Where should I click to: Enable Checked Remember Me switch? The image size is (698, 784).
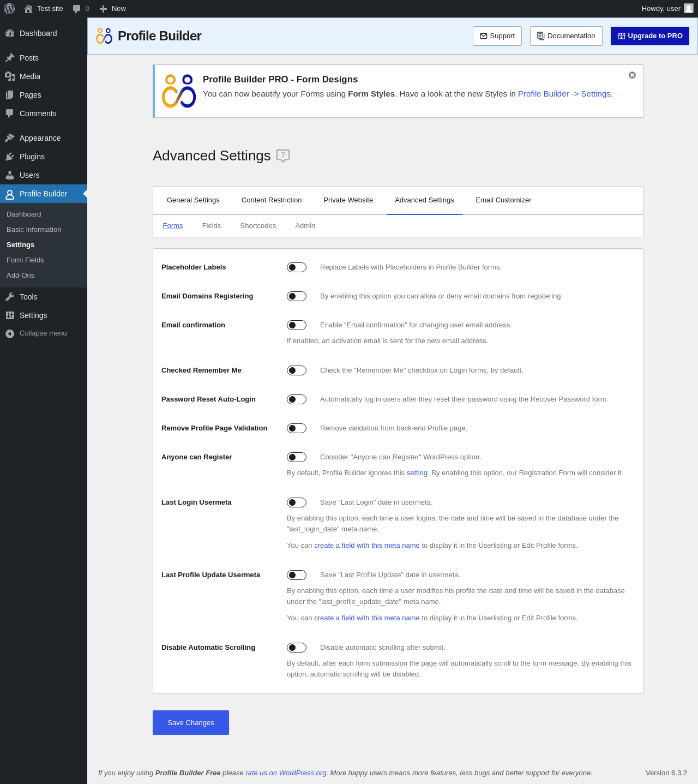coord(297,370)
